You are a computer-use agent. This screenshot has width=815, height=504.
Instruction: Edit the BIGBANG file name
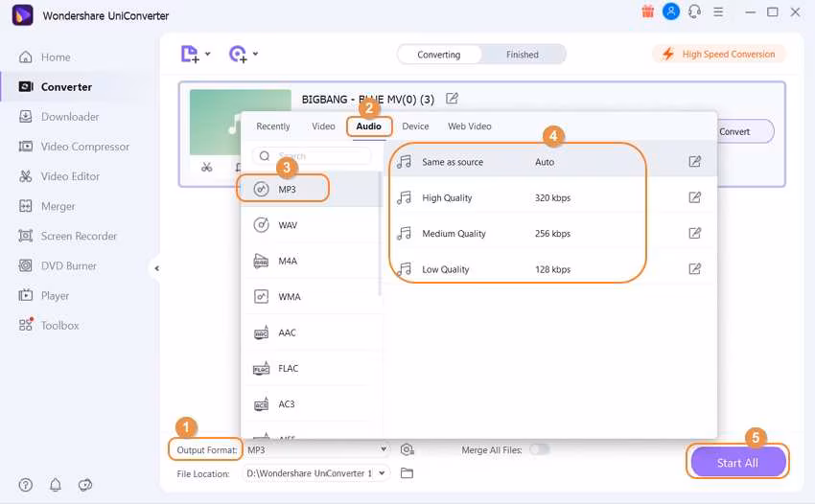coord(453,99)
